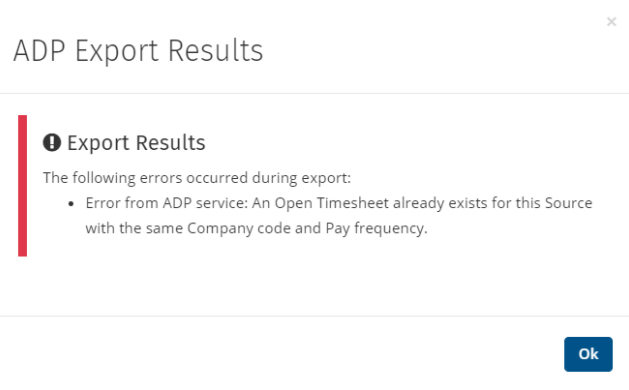Click 'Pay frequency' in the error message
Image resolution: width=629 pixels, height=390 pixels.
[375, 228]
